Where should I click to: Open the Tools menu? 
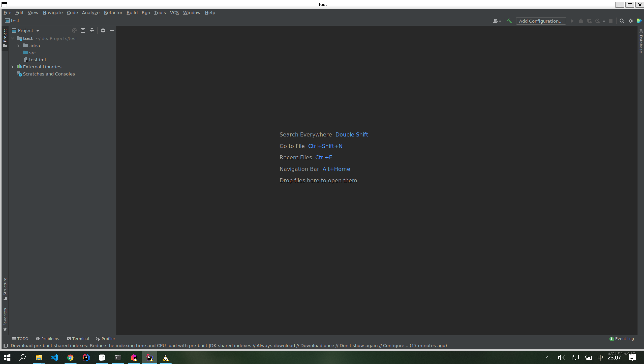click(x=160, y=13)
